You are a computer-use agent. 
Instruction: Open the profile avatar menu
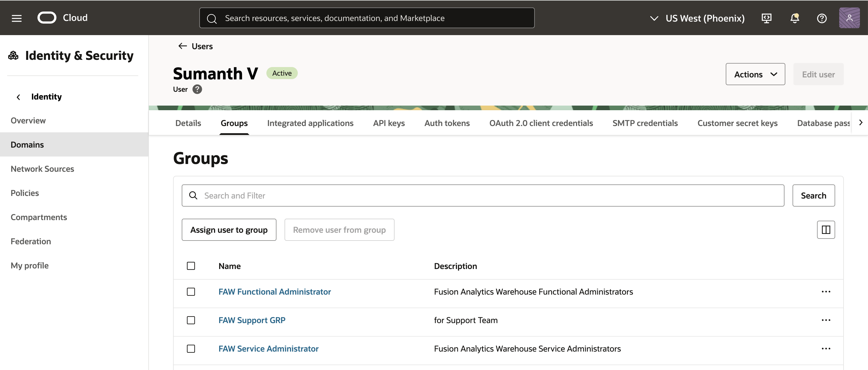pyautogui.click(x=849, y=18)
